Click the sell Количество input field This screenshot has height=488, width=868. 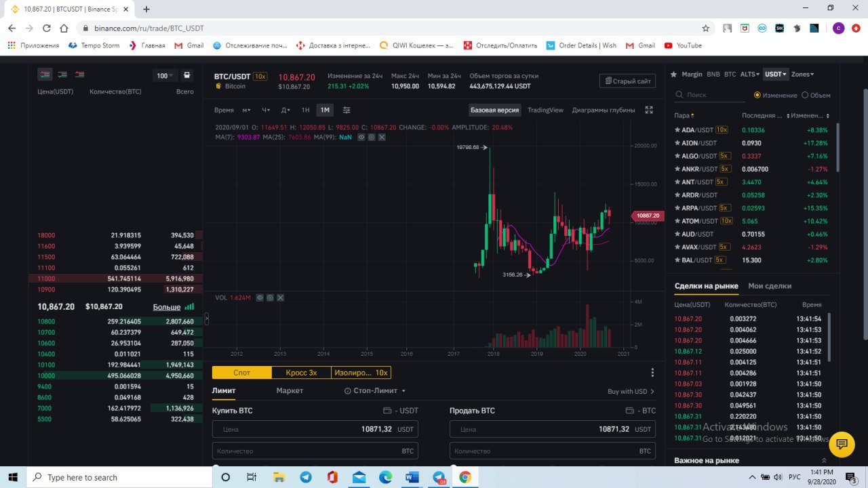tap(553, 451)
